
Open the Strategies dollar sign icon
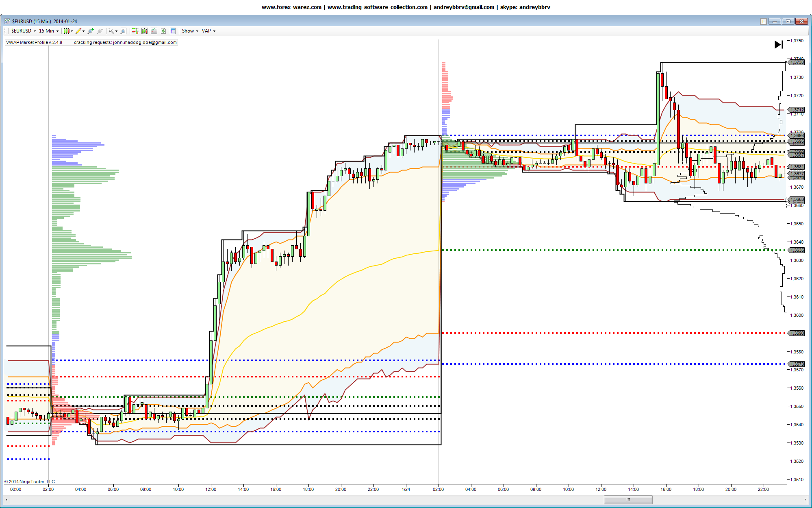[163, 31]
